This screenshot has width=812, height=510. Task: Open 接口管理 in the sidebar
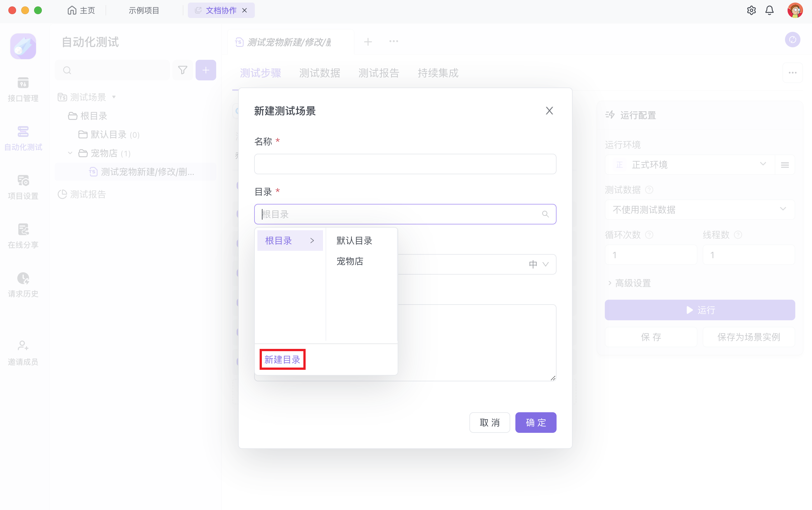tap(23, 89)
